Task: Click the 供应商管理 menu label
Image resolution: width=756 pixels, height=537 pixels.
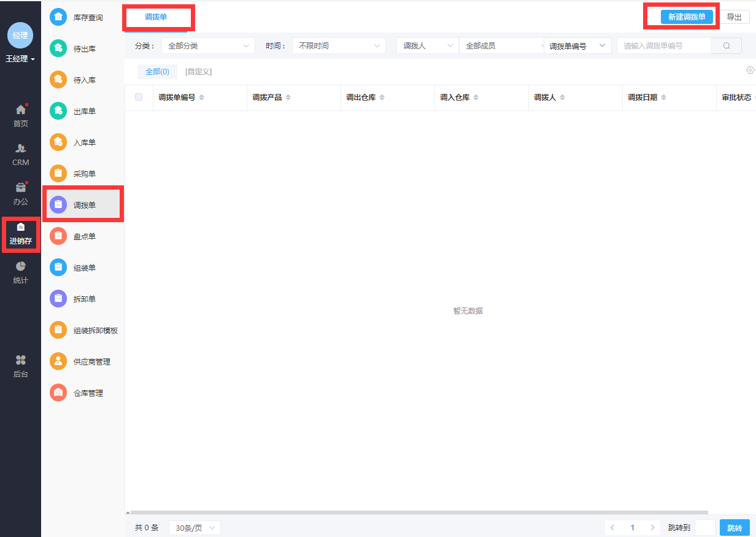Action: pyautogui.click(x=92, y=362)
